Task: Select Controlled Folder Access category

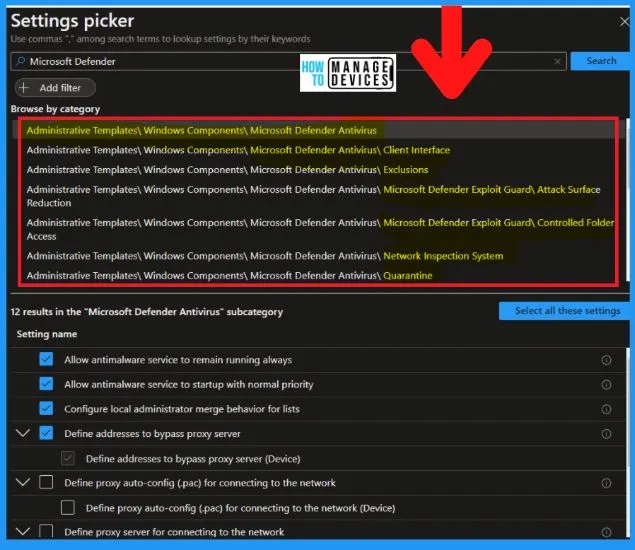Action: pos(320,229)
